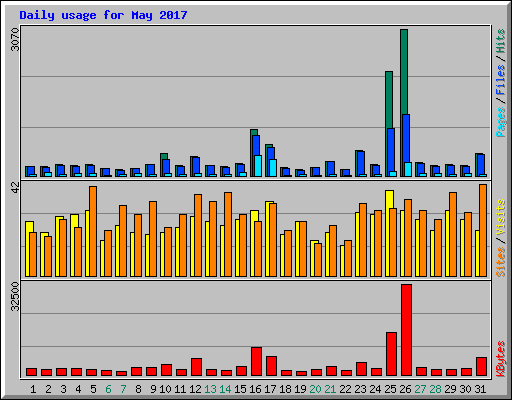
Task: Select the orange Visits bar for day 14
Action: click(228, 234)
